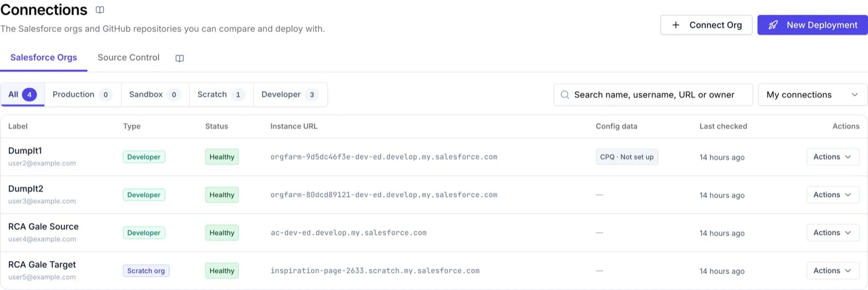Open Actions menu for DumpIt2
This screenshot has width=868, height=290.
coord(833,195)
